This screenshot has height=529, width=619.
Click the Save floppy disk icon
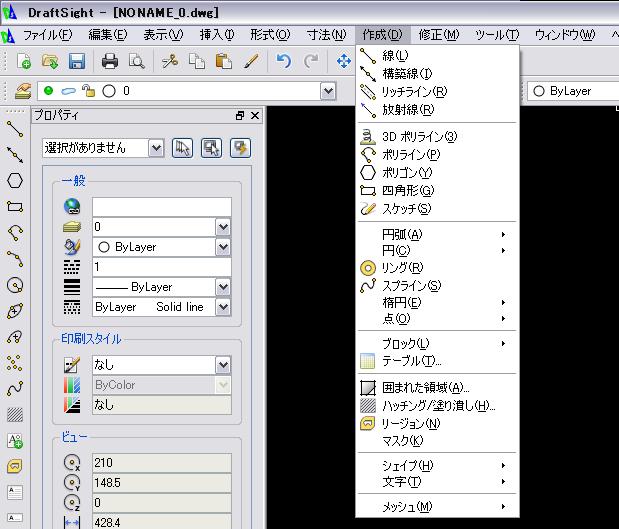[x=77, y=61]
